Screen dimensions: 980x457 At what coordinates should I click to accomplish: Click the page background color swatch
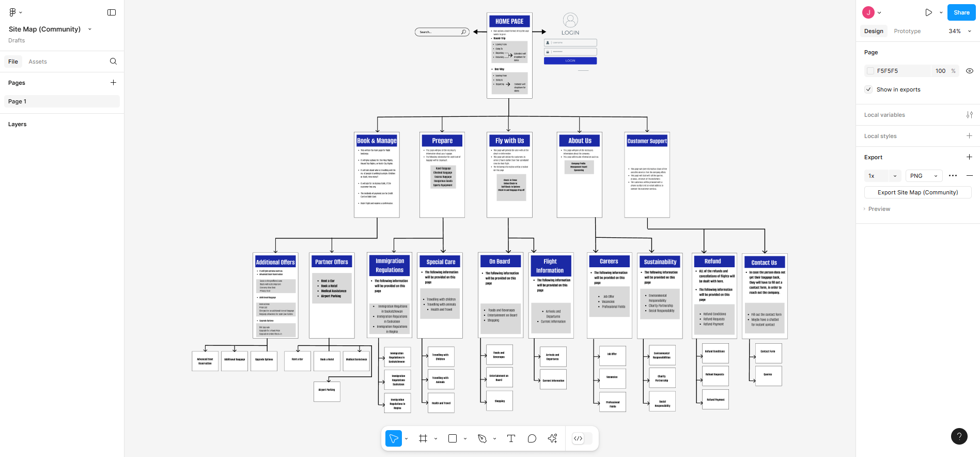pos(870,71)
